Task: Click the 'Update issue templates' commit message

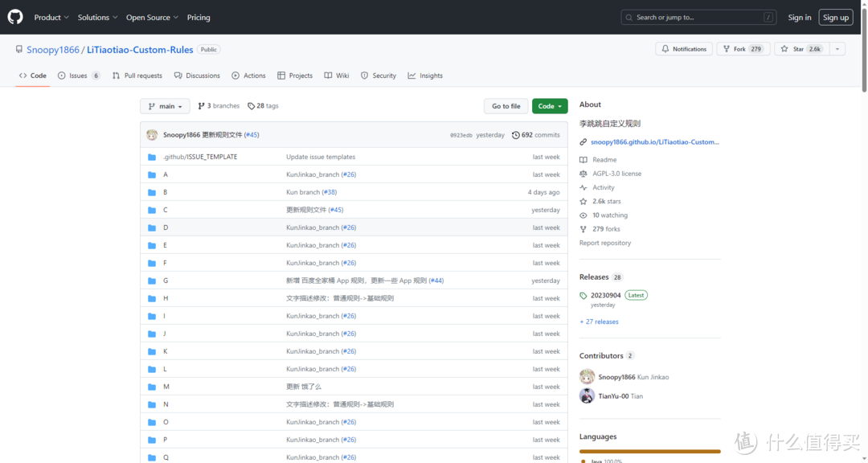Action: point(321,157)
